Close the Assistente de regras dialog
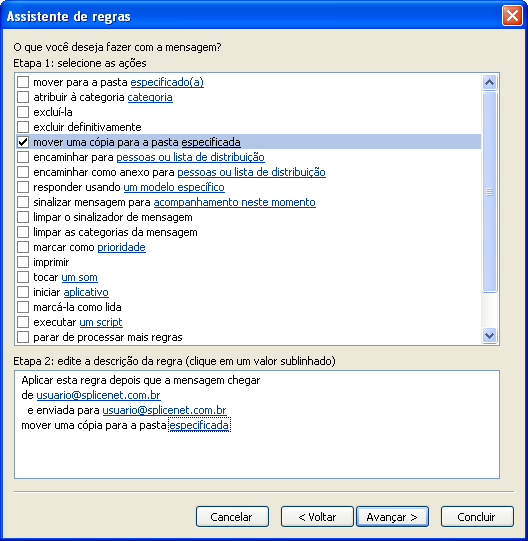This screenshot has height=541, width=528. [512, 16]
